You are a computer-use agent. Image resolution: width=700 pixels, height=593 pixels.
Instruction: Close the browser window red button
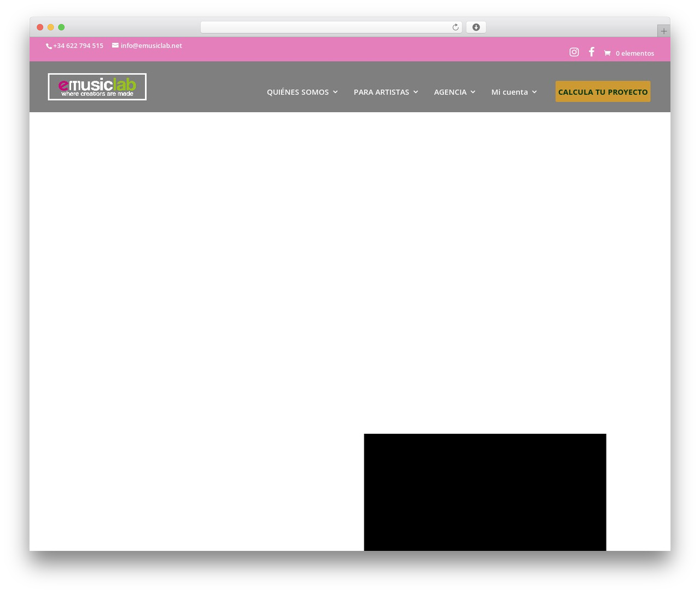point(40,27)
